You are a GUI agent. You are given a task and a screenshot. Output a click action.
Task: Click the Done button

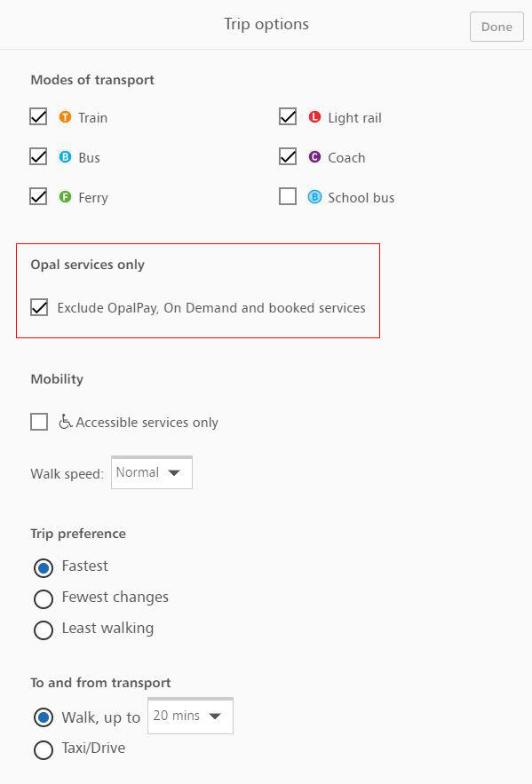click(496, 27)
